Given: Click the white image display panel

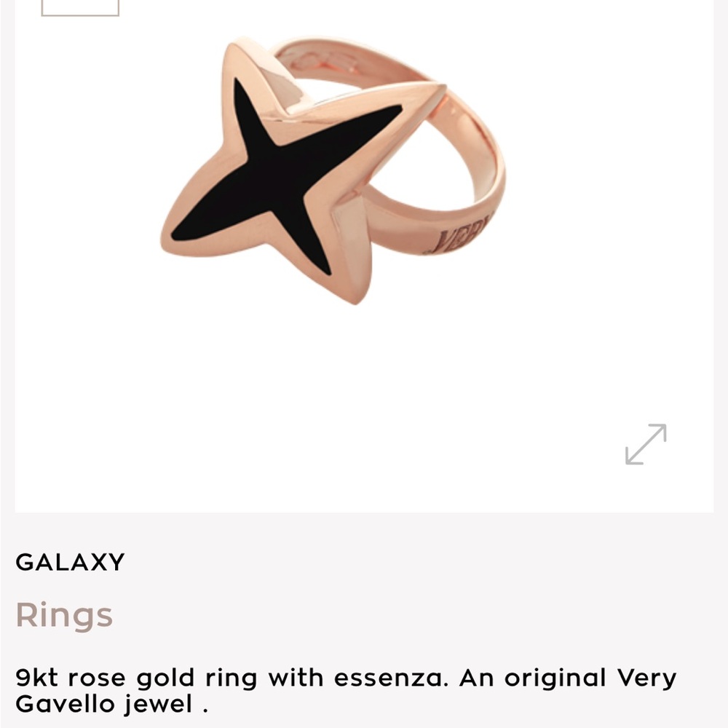Looking at the screenshot, I should [x=364, y=364].
